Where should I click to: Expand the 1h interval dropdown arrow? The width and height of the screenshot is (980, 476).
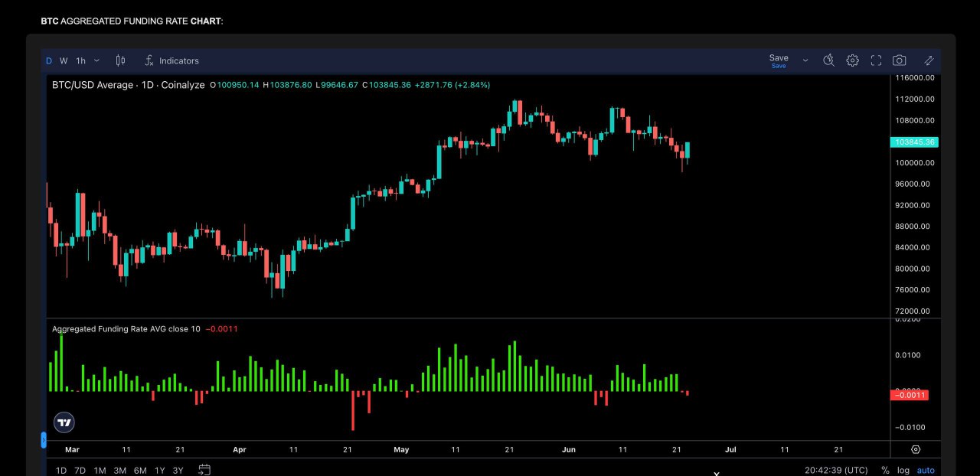click(x=96, y=60)
